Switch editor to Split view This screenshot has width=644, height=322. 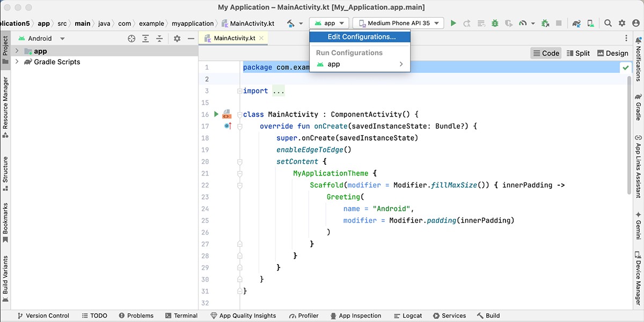pos(578,53)
